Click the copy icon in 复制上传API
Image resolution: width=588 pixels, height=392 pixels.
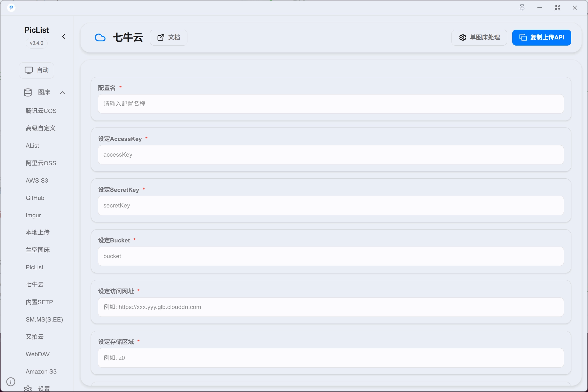point(523,37)
